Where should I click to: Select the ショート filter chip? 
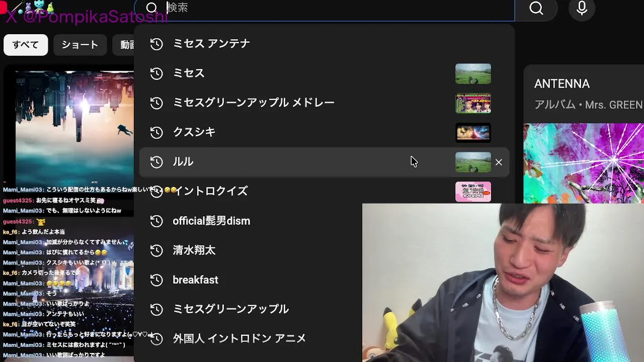pyautogui.click(x=80, y=45)
